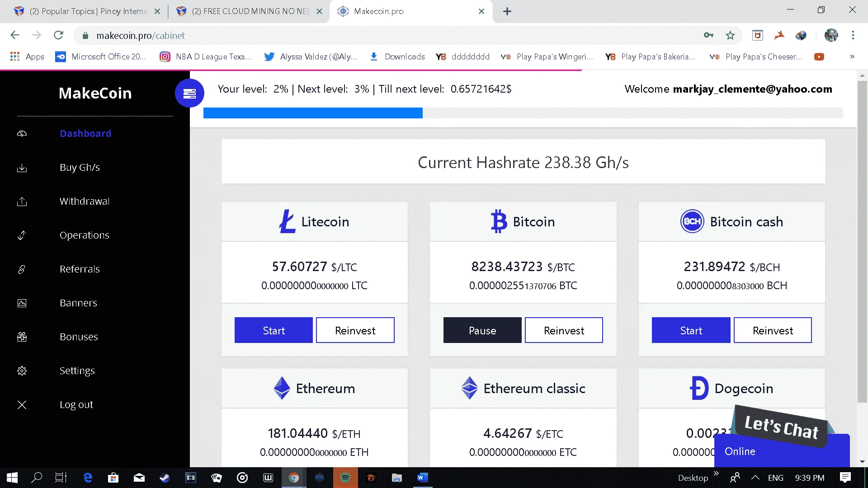Open the Windows Start menu
The height and width of the screenshot is (488, 868).
(x=12, y=478)
